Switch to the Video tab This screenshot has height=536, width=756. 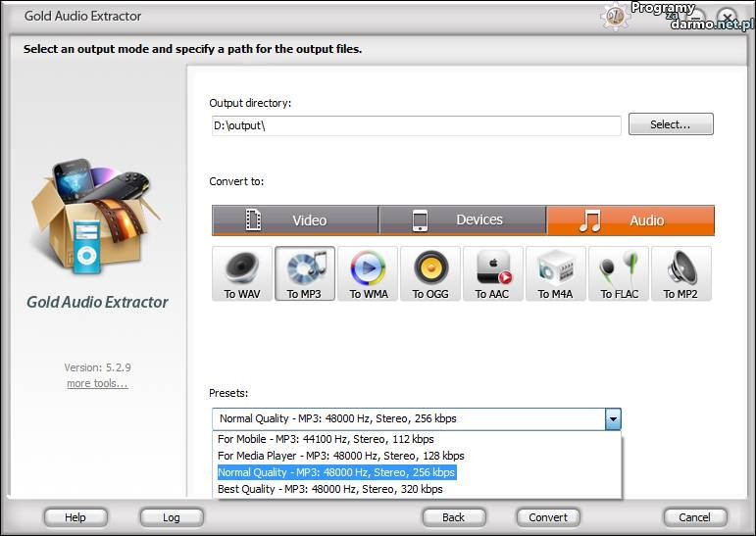click(295, 220)
